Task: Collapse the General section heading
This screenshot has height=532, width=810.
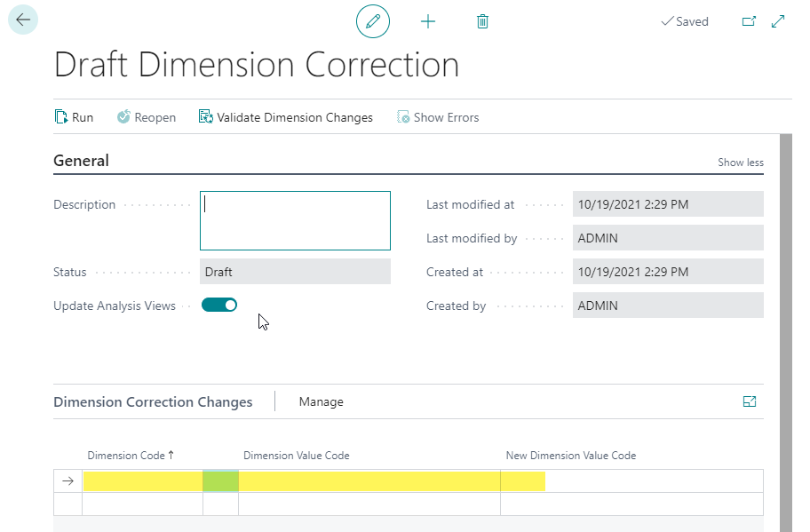Action: tap(81, 161)
